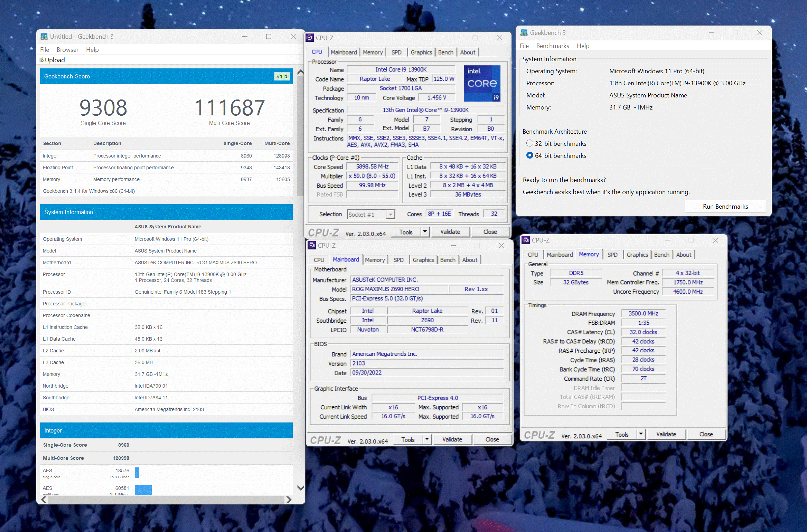The width and height of the screenshot is (807, 532).
Task: Minimize the Untitled Geekbench 3 window
Action: (245, 37)
